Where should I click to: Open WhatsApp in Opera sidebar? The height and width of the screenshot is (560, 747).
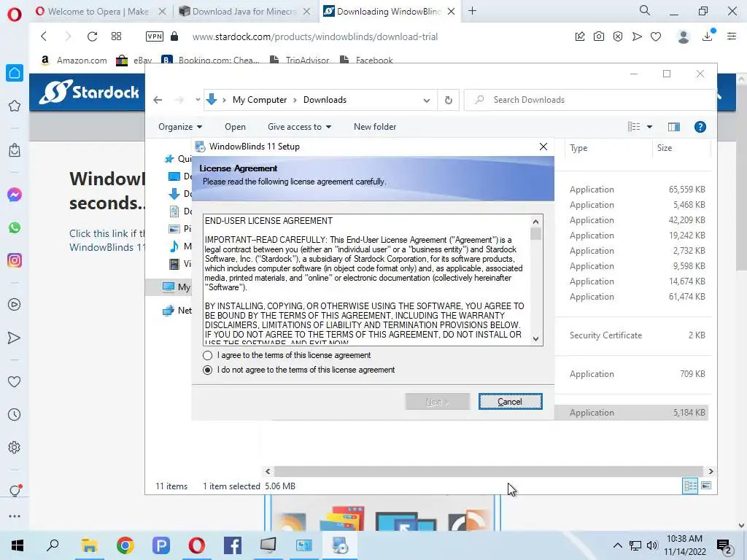coord(15,227)
